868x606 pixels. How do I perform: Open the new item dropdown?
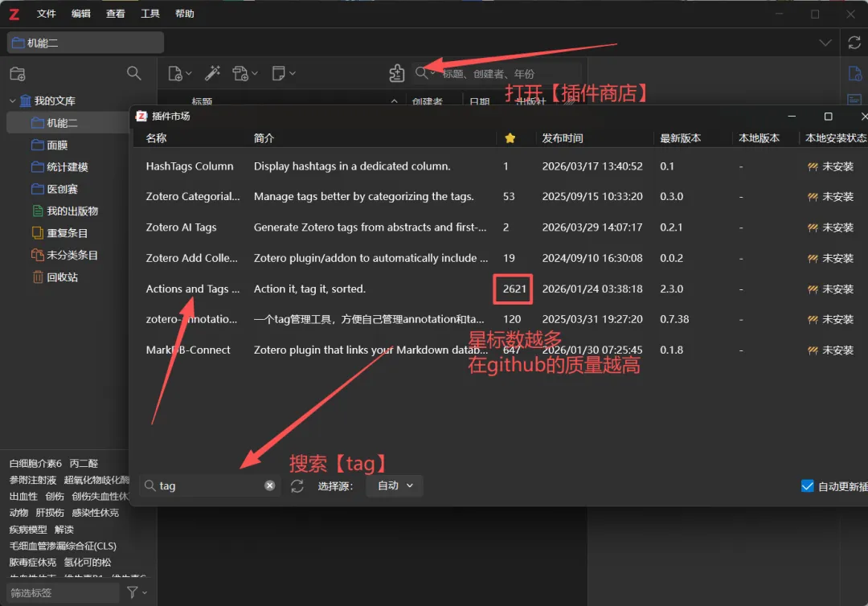pos(179,73)
